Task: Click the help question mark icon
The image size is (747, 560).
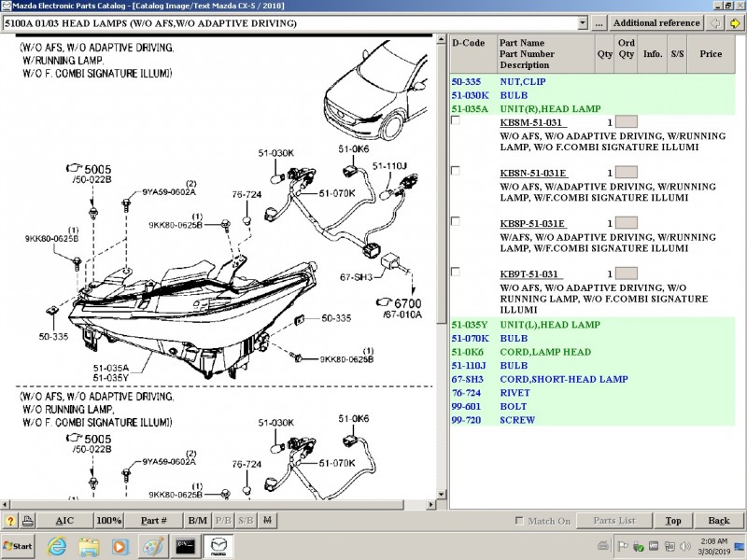Action: pos(10,521)
